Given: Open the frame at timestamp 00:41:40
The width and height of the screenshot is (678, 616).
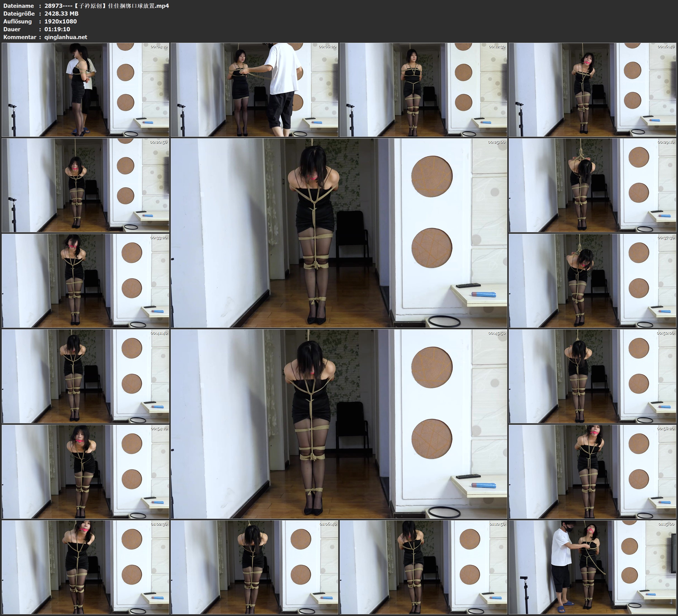Looking at the screenshot, I should tap(85, 376).
